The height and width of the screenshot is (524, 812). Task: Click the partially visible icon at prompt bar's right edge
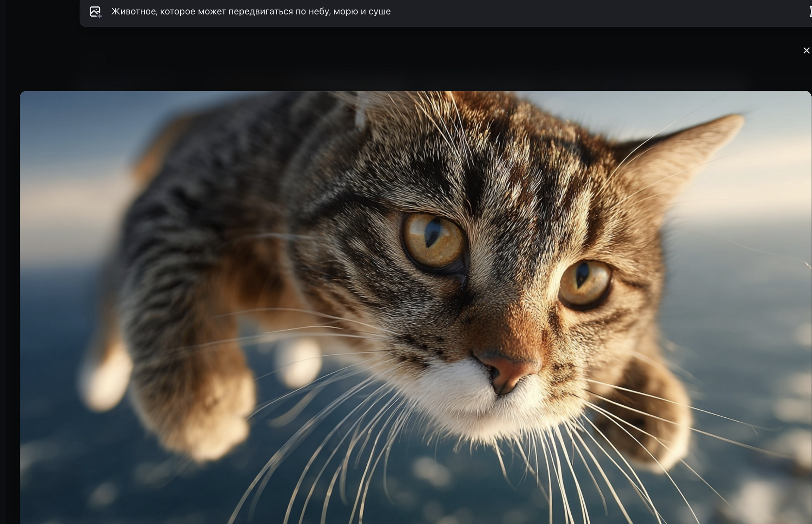click(x=810, y=12)
